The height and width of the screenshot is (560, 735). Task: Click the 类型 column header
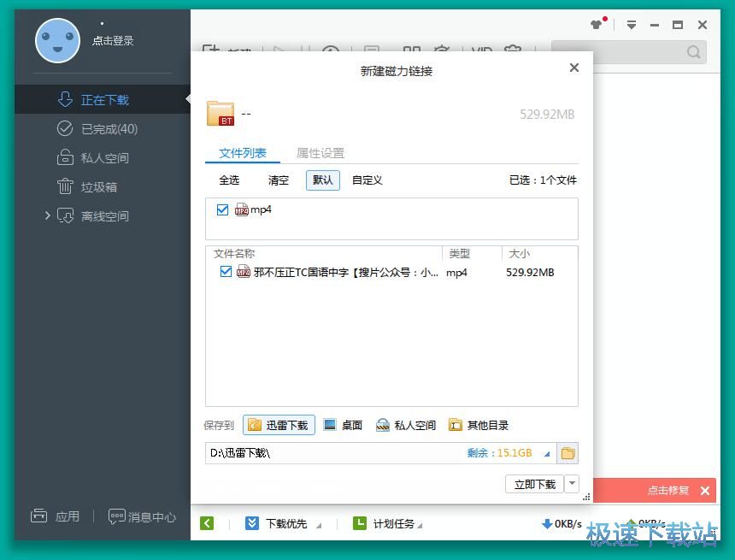460,254
